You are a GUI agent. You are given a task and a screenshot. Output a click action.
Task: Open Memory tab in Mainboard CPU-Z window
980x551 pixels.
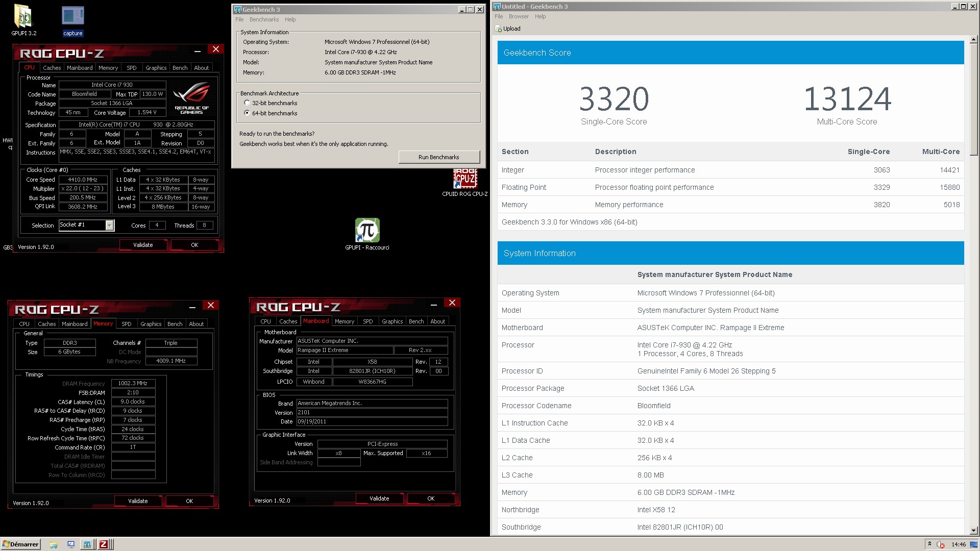pos(345,321)
